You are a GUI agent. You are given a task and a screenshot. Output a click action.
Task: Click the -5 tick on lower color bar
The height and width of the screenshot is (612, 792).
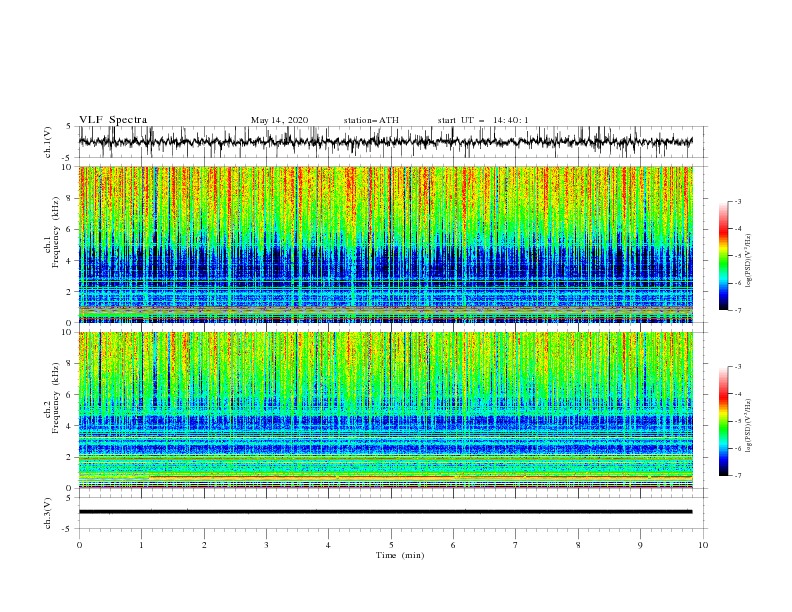pos(737,421)
